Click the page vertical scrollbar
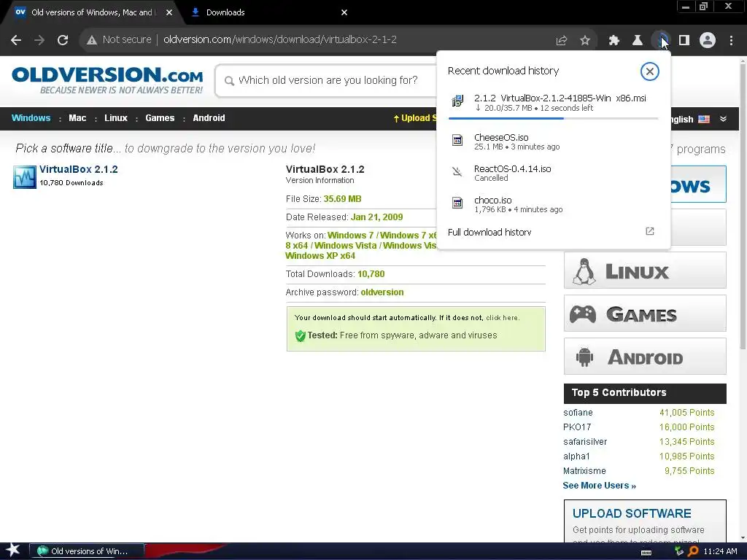 [x=743, y=205]
